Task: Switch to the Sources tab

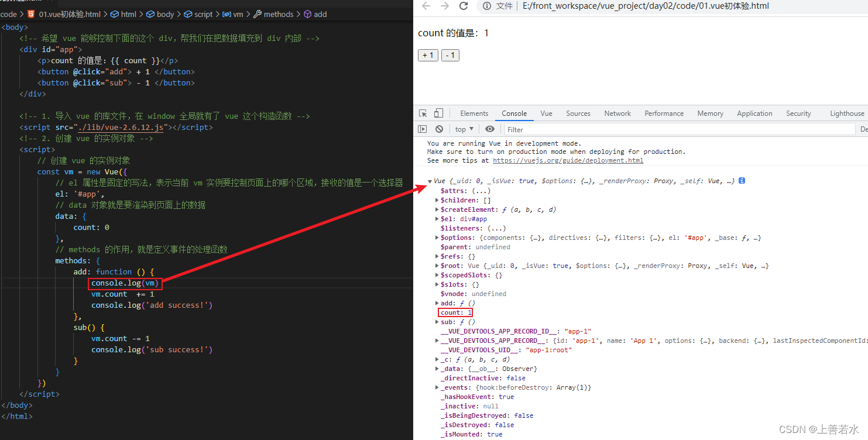Action: tap(578, 114)
